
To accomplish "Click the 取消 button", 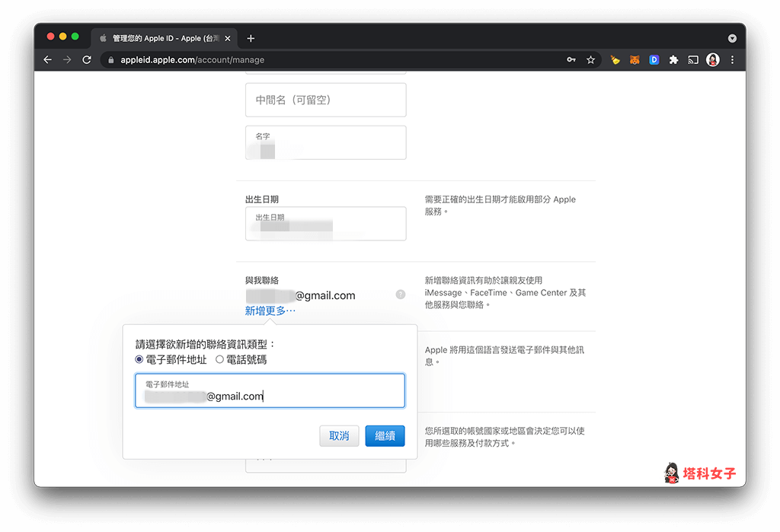I will (339, 436).
